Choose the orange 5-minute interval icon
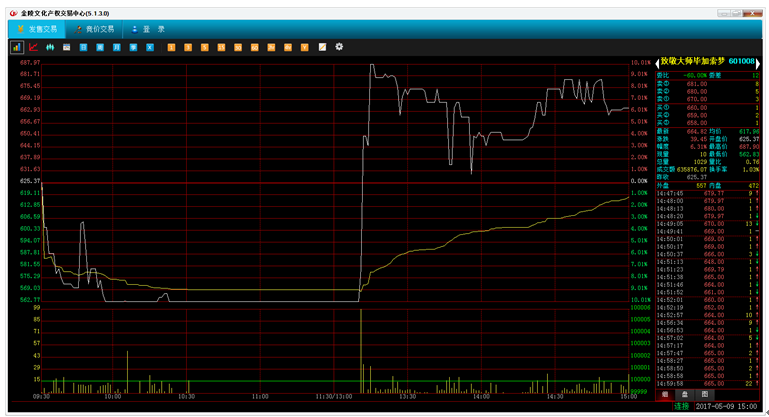Viewport: 769px width, 417px height. [205, 47]
